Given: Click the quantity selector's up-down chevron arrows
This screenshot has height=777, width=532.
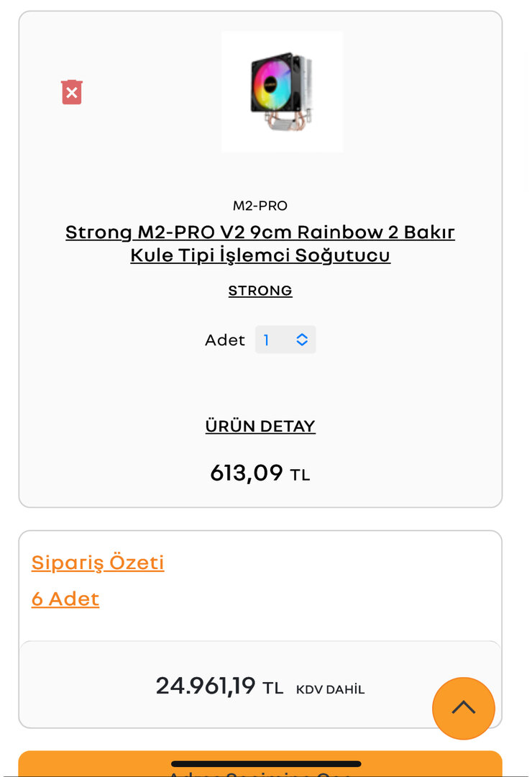Looking at the screenshot, I should click(x=302, y=340).
